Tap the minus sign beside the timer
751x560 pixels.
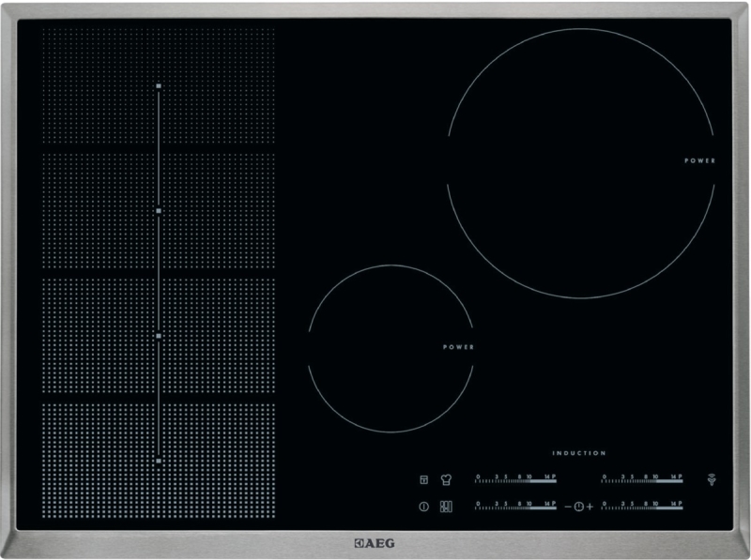point(568,507)
